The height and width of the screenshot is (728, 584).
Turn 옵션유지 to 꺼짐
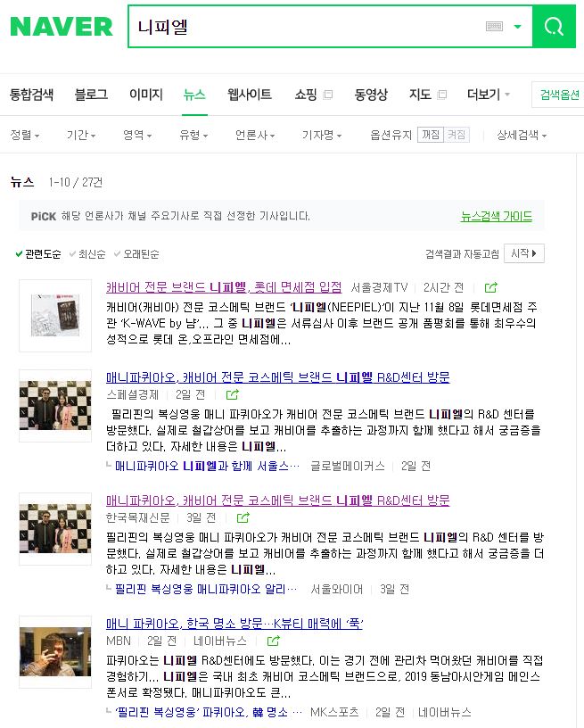pos(431,135)
